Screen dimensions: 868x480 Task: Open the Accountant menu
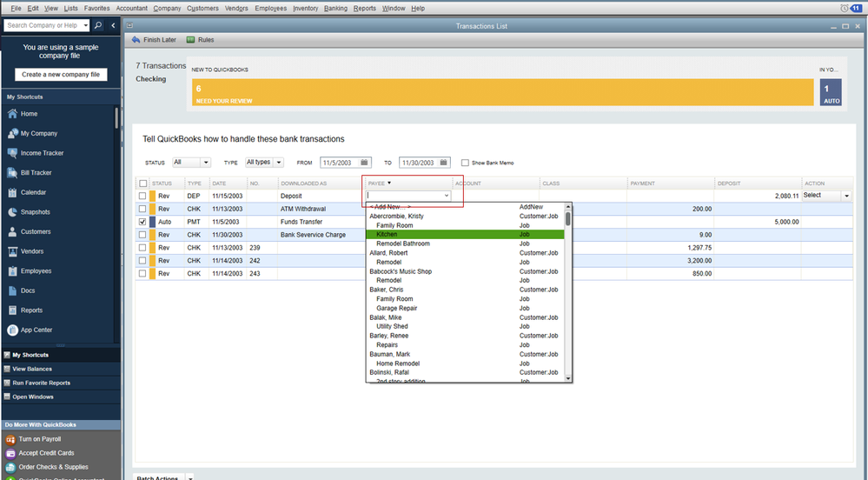[132, 9]
